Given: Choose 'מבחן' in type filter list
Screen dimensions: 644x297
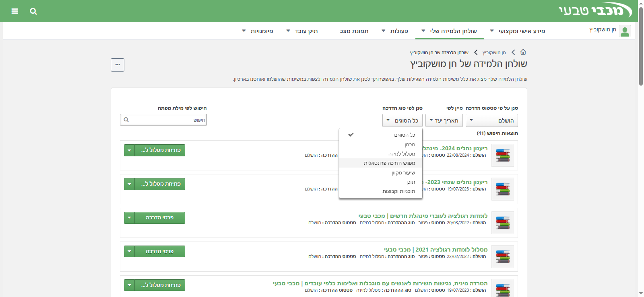Looking at the screenshot, I should click(409, 145).
